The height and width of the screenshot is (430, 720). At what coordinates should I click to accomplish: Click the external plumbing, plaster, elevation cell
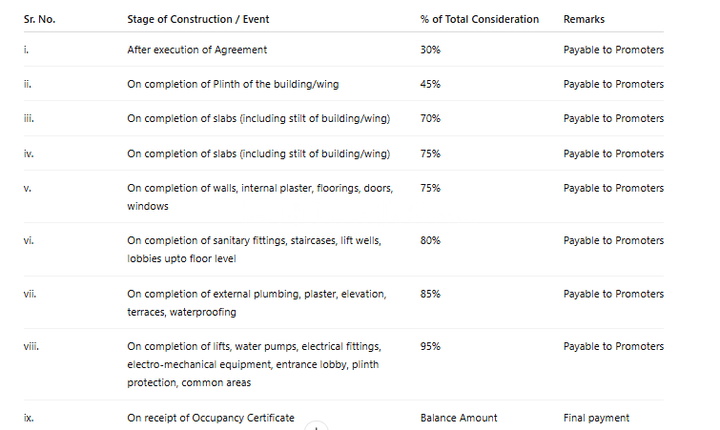[257, 303]
